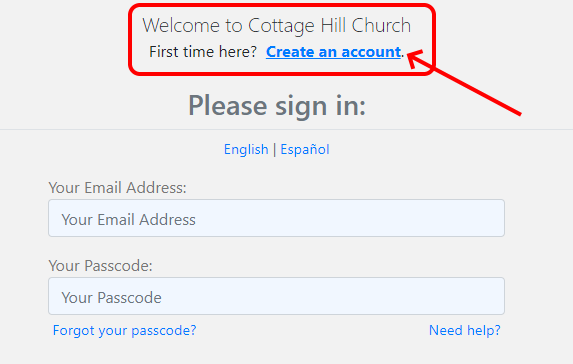The height and width of the screenshot is (364, 573).
Task: Click the period after the Create an account link
Action: click(403, 57)
